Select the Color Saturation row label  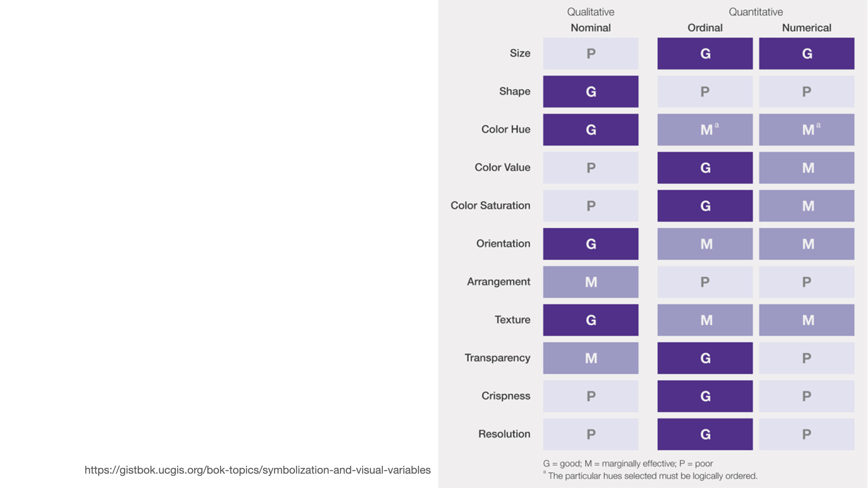click(490, 206)
